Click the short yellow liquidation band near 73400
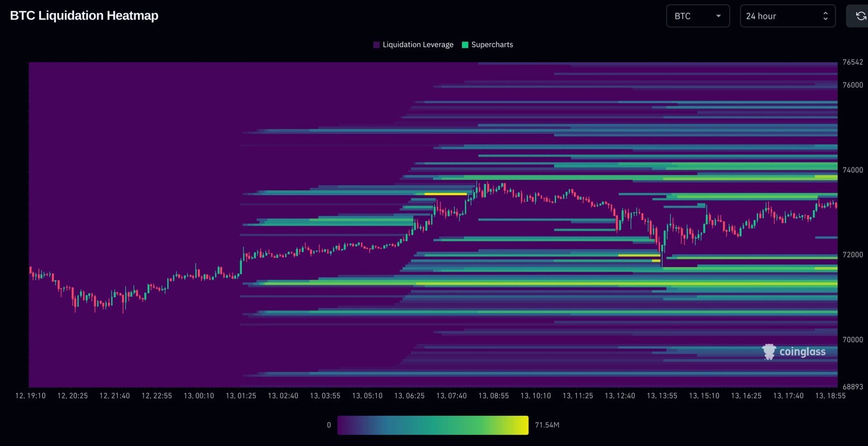The image size is (868, 446). (x=445, y=194)
